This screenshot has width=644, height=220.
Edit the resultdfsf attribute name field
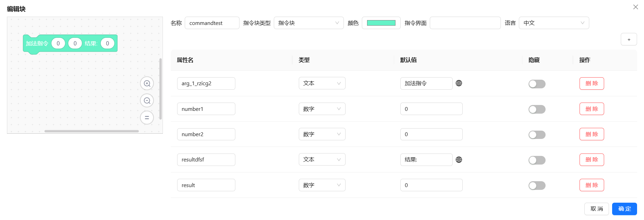coord(206,160)
